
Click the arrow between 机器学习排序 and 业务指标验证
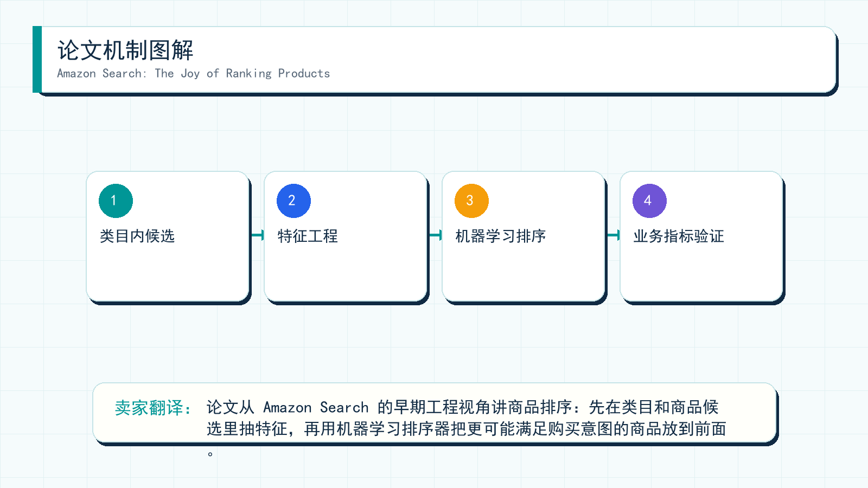(x=613, y=235)
